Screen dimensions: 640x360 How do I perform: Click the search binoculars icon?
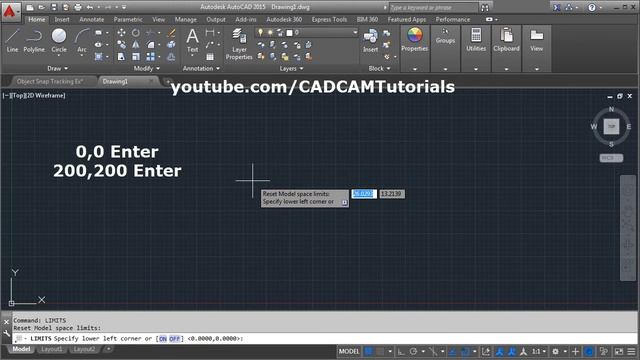click(484, 7)
